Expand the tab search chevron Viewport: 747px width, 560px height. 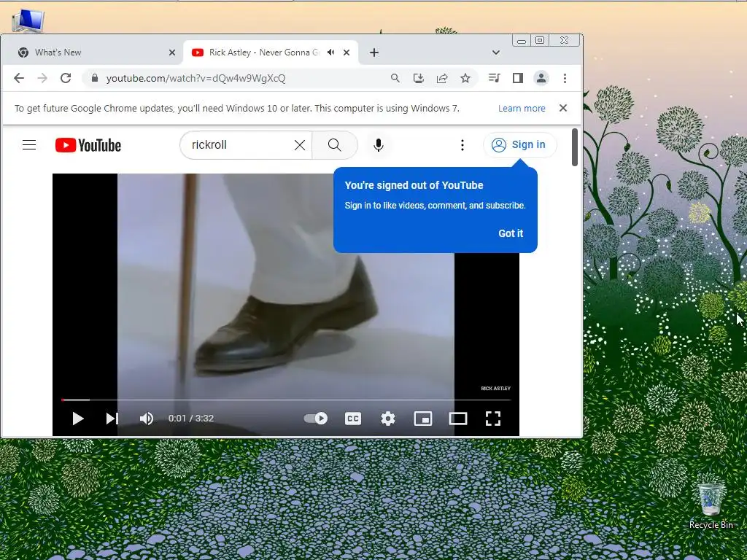[496, 52]
